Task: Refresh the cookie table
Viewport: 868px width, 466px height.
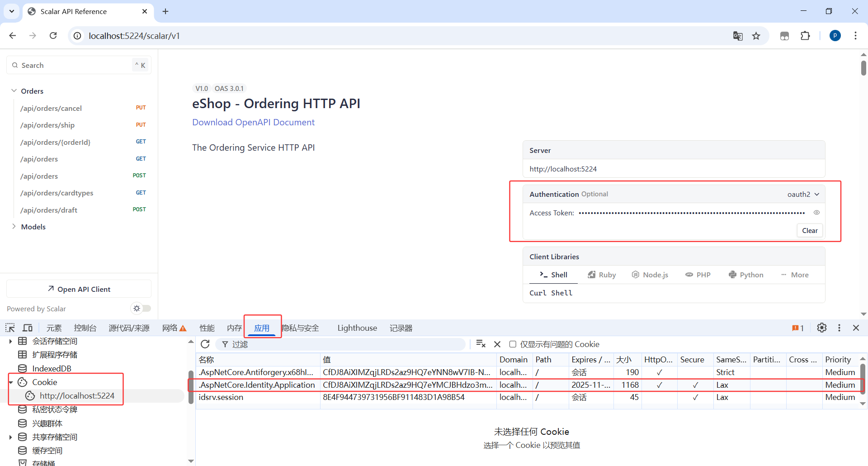Action: coord(205,344)
